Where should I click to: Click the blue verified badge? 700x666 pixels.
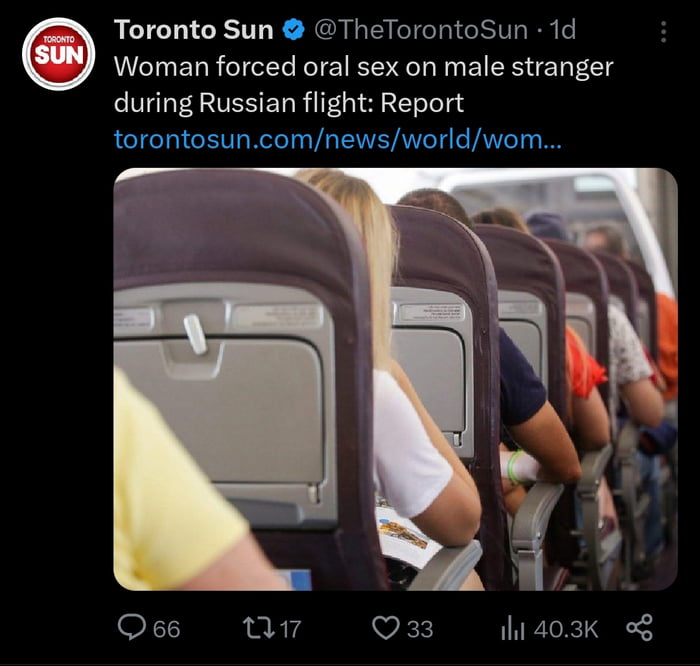pyautogui.click(x=294, y=30)
